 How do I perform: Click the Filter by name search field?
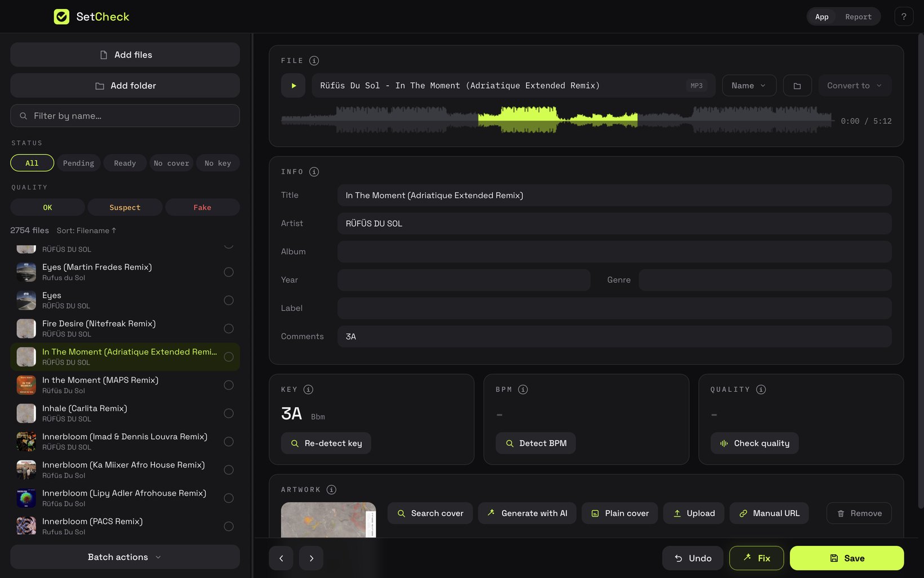125,116
